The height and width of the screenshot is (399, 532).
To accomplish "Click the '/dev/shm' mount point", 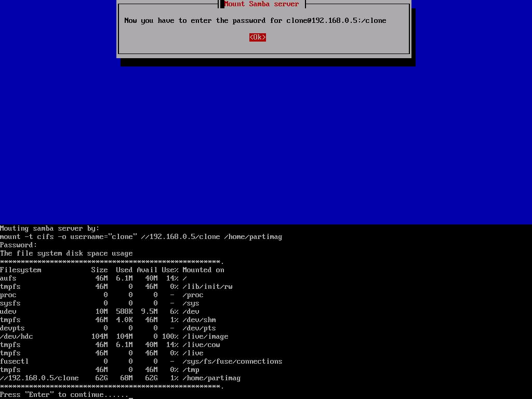I will (199, 320).
